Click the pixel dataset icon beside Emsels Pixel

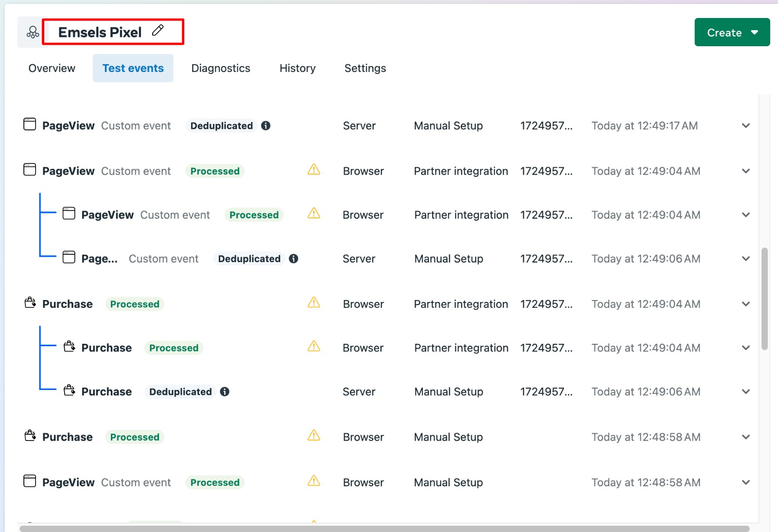33,32
